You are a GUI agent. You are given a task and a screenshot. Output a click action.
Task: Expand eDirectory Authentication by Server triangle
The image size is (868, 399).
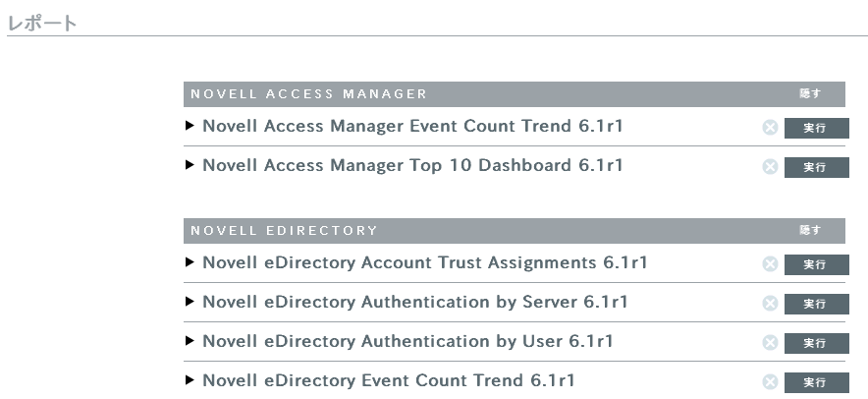coord(190,303)
